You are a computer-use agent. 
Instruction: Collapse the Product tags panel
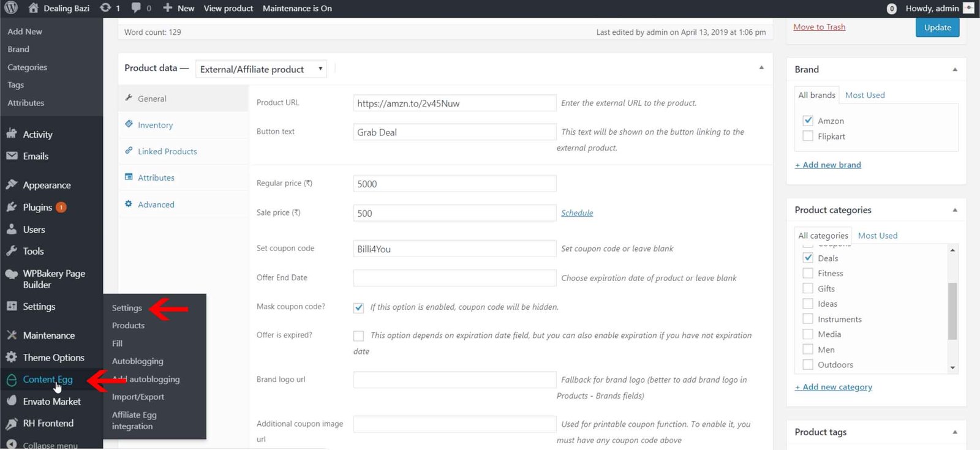point(955,432)
